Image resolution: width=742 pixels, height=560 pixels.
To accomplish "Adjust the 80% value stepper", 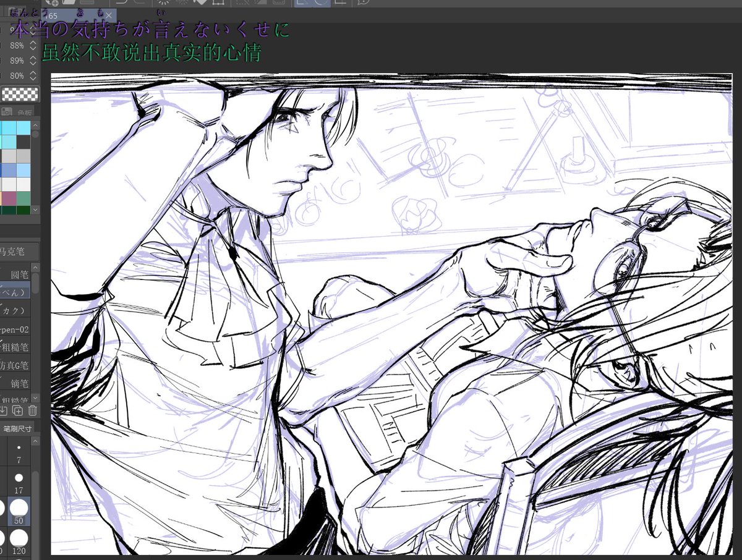I will pyautogui.click(x=33, y=75).
